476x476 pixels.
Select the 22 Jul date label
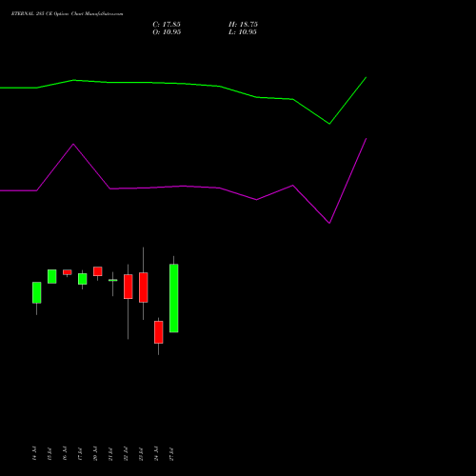(x=126, y=453)
